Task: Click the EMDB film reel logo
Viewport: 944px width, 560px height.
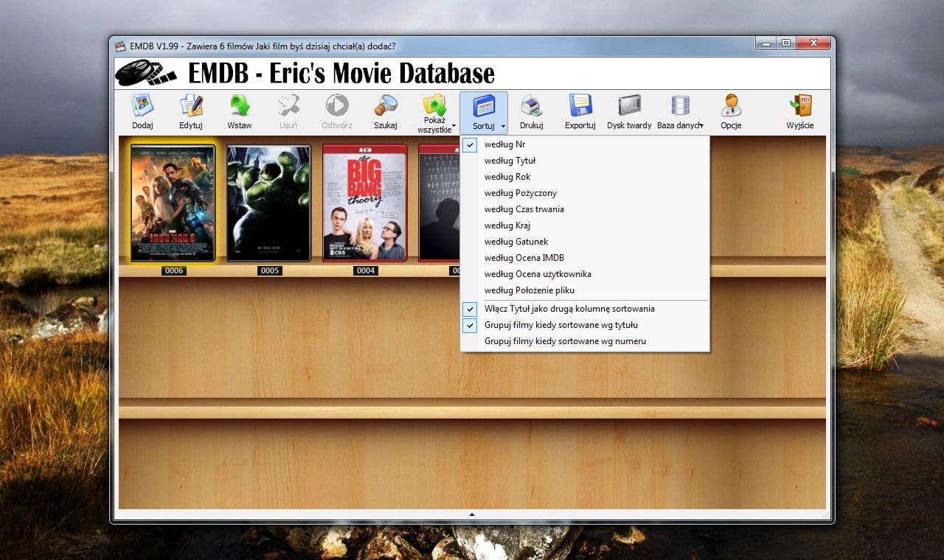Action: click(147, 73)
